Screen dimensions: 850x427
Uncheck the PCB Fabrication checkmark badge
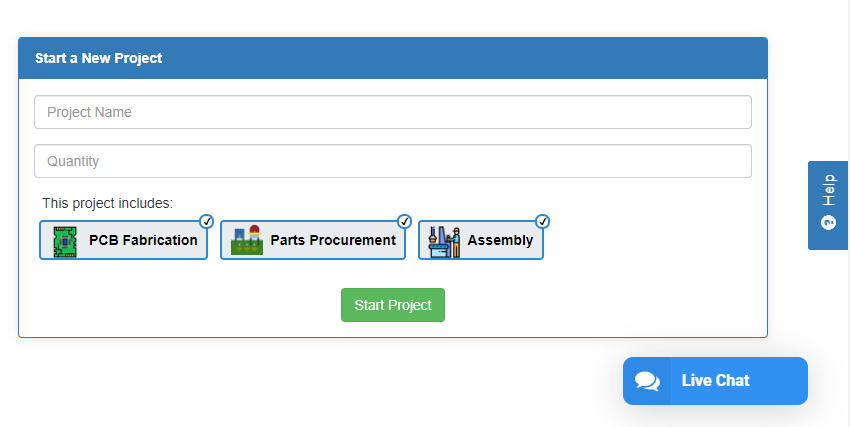207,222
